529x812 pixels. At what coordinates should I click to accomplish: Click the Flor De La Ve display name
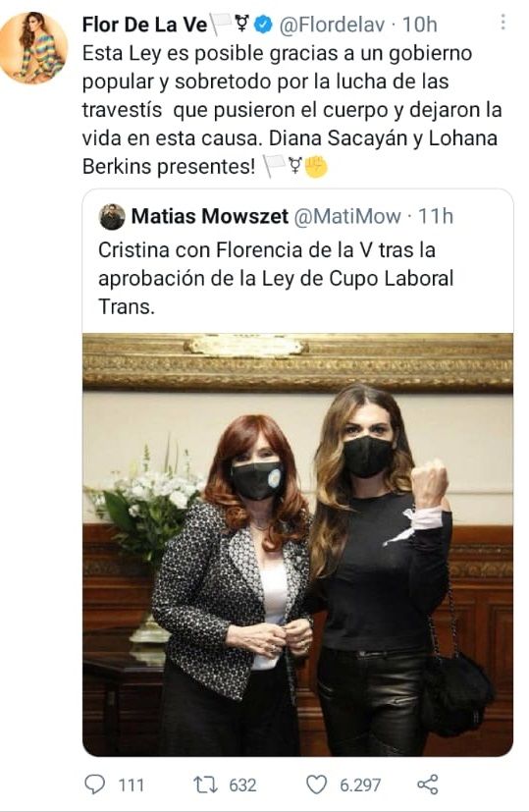(144, 25)
